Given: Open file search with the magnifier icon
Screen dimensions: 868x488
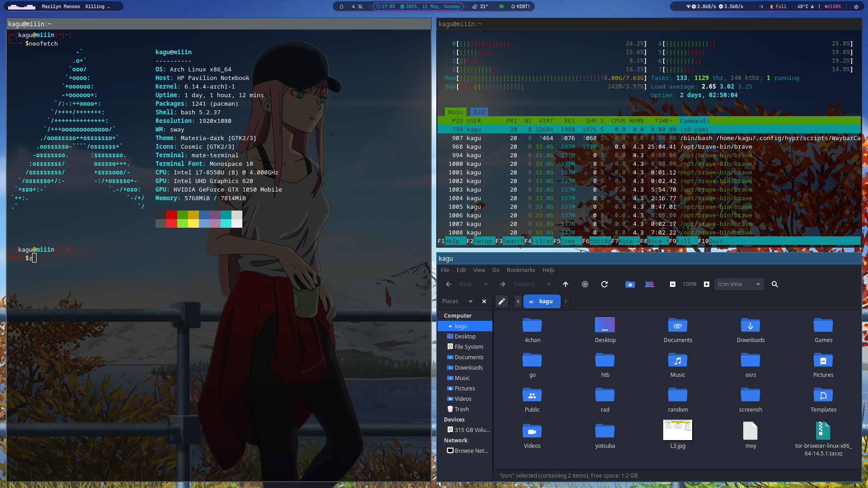Looking at the screenshot, I should 775,284.
